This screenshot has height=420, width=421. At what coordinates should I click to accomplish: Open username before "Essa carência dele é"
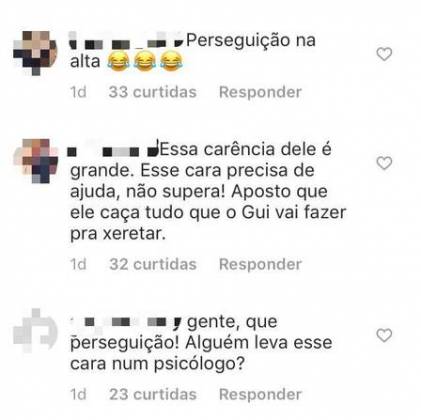click(x=113, y=151)
